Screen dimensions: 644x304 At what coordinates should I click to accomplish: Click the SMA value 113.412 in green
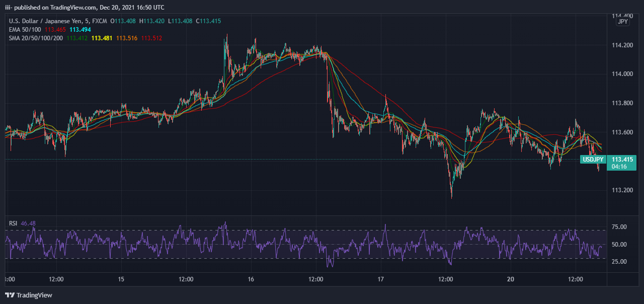point(77,38)
